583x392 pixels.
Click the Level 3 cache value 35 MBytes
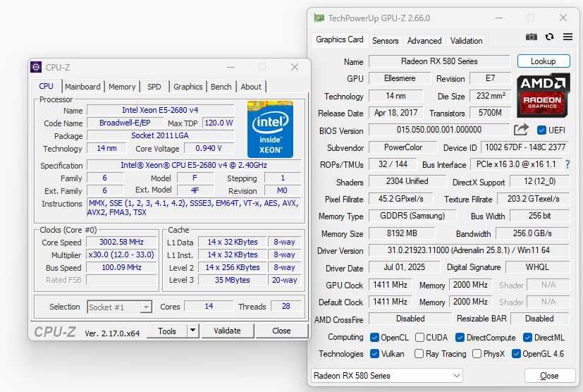coord(232,280)
